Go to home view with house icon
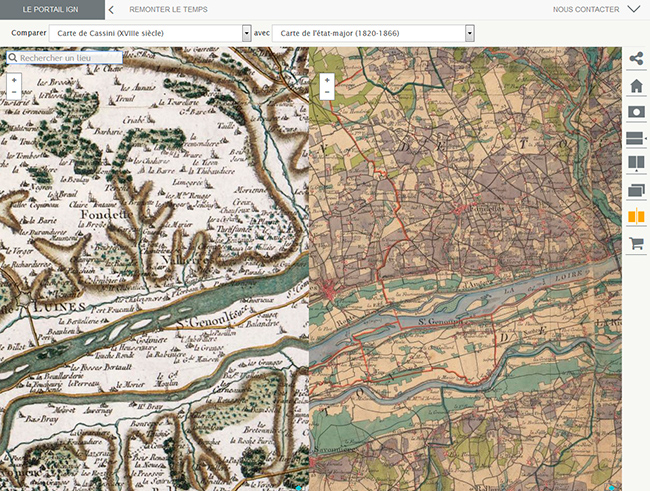The image size is (650, 491). pos(636,86)
